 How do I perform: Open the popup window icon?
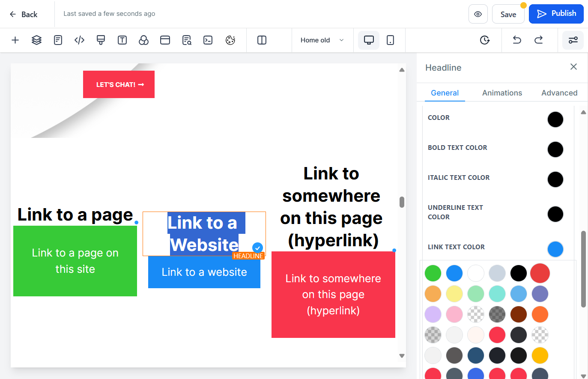165,40
